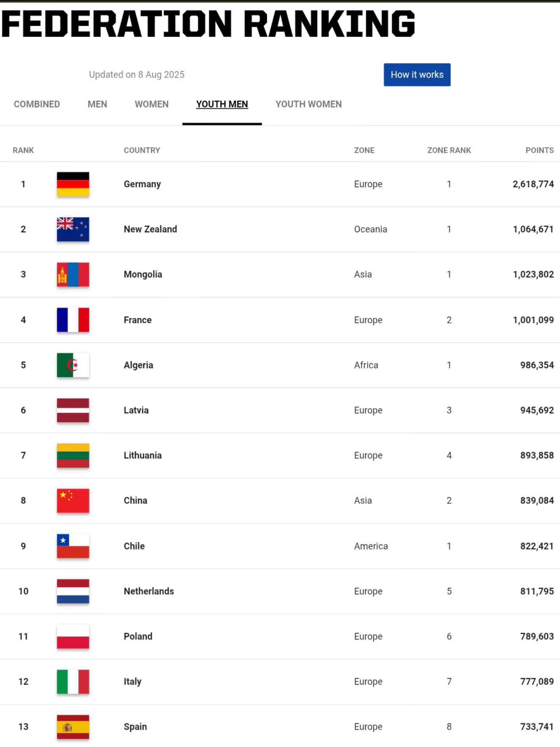The width and height of the screenshot is (560, 747).
Task: Open the France country link
Action: coord(138,320)
